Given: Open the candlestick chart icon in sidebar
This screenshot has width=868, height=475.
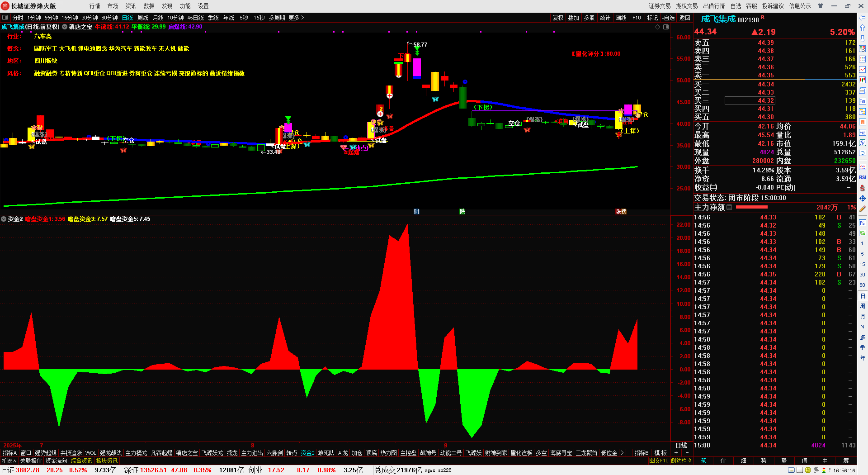Looking at the screenshot, I should (863, 80).
